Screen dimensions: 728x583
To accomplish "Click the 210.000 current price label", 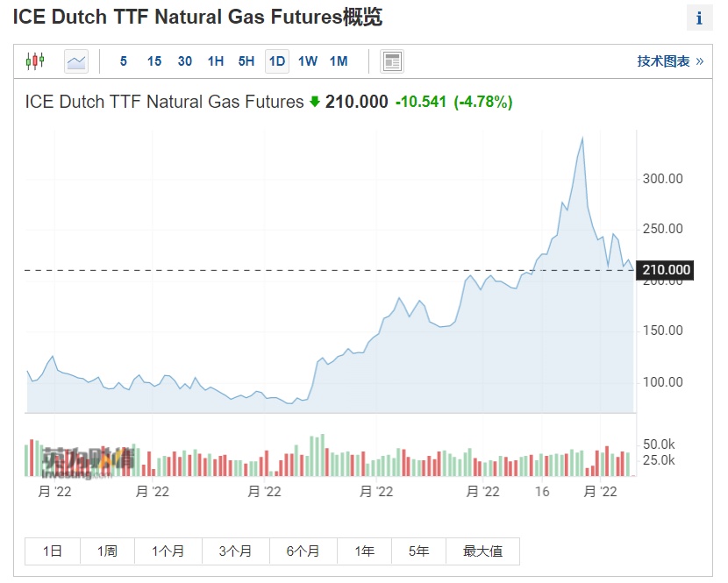I will click(667, 270).
